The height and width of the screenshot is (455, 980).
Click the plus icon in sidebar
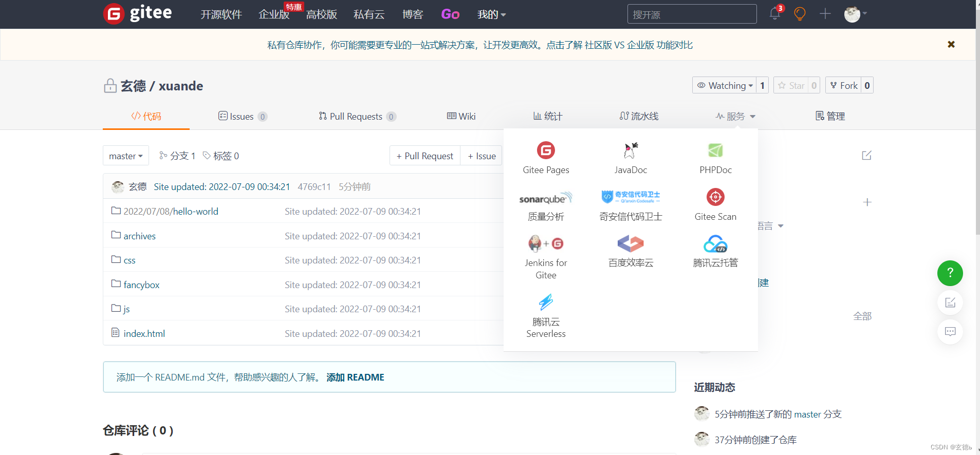point(867,202)
